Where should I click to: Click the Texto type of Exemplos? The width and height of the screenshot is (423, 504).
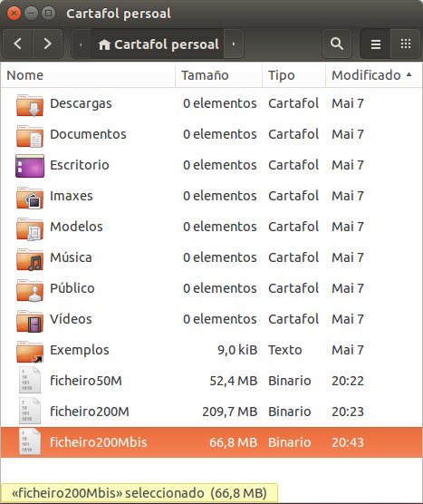(x=285, y=350)
